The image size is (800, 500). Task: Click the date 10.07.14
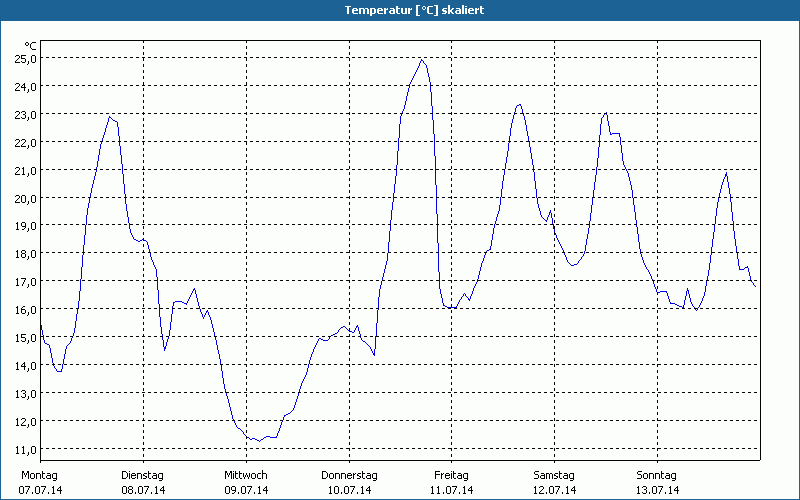pyautogui.click(x=349, y=490)
